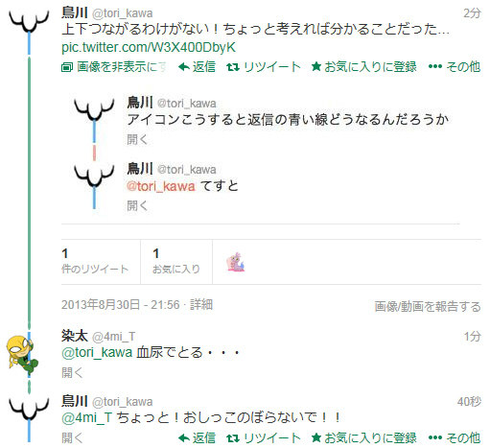Retweet the top tweet by 鳥川

pos(264,67)
